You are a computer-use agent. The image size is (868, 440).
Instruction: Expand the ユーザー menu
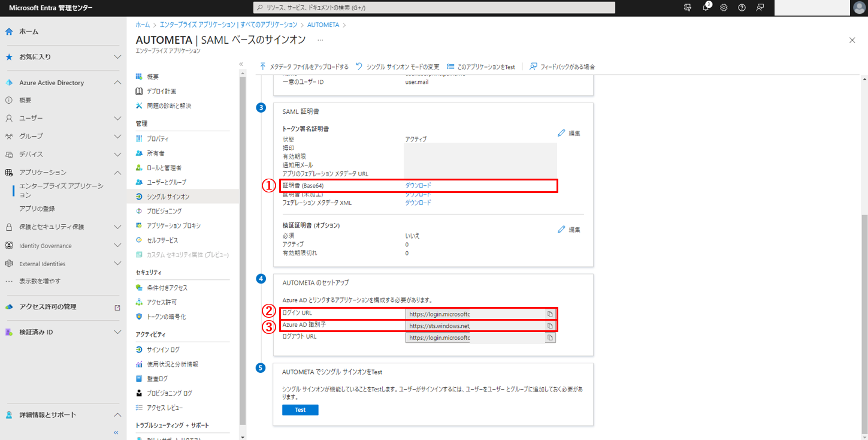pos(117,118)
